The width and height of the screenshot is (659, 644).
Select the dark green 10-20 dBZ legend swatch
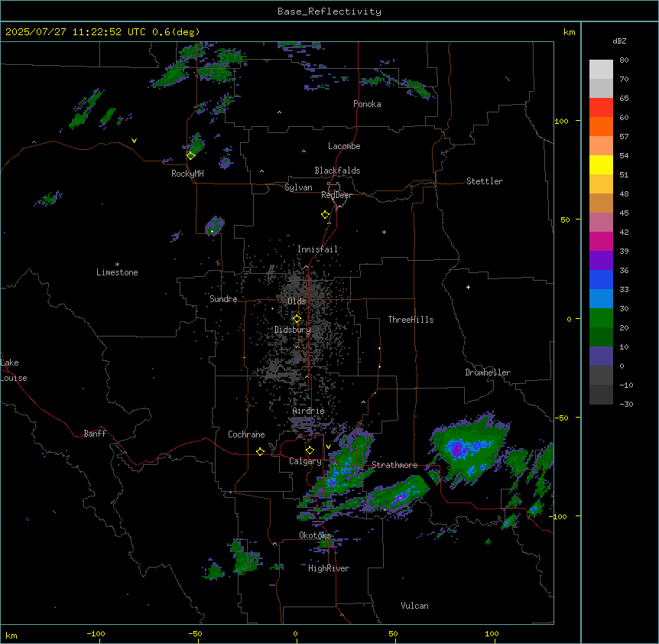601,337
